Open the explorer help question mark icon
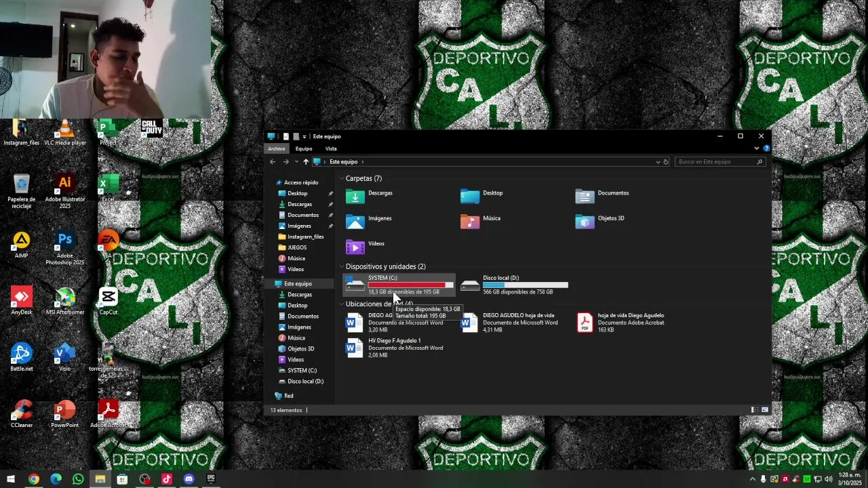Viewport: 868px width, 488px height. click(766, 148)
